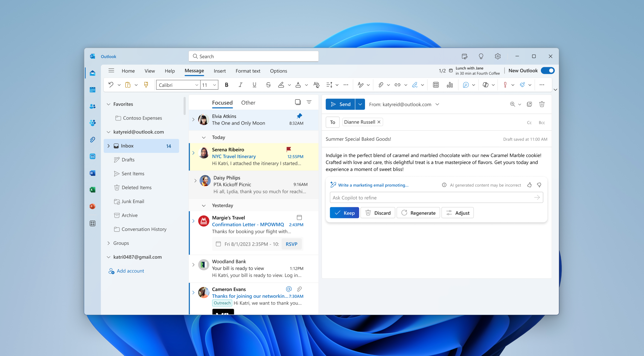Viewport: 644px width, 356px height.
Task: Open the Settings gear icon
Action: (498, 56)
